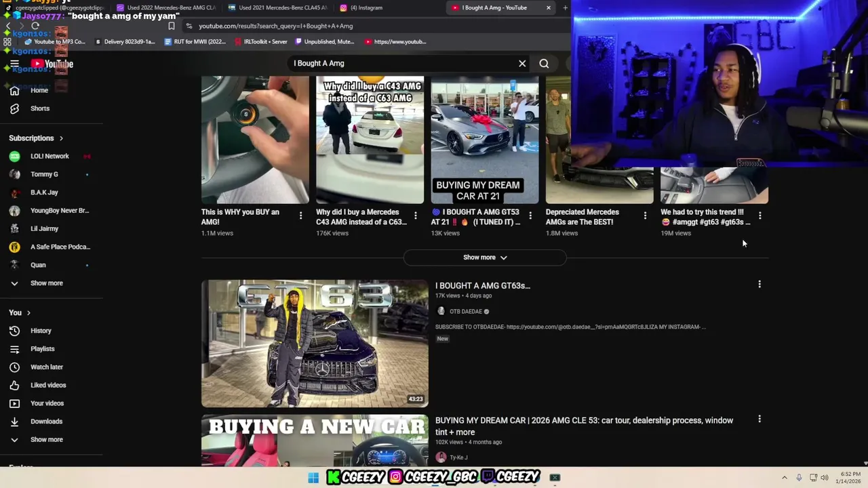Click the browser address bar URL
Screen dimensions: 868x488
[276, 26]
